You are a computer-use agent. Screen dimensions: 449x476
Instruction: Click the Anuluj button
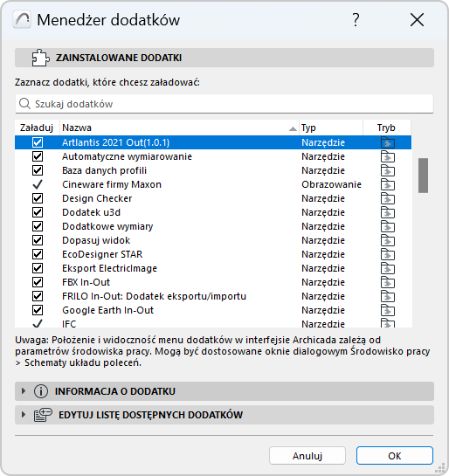(x=307, y=456)
